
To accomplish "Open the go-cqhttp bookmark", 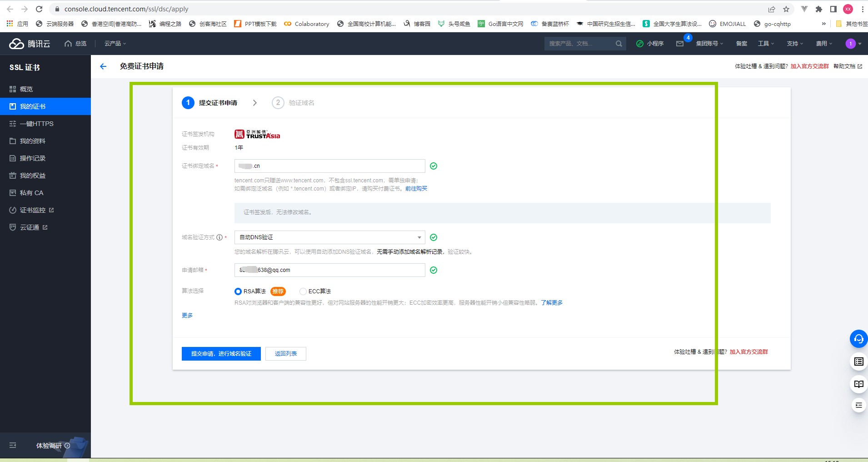I will 772,24.
